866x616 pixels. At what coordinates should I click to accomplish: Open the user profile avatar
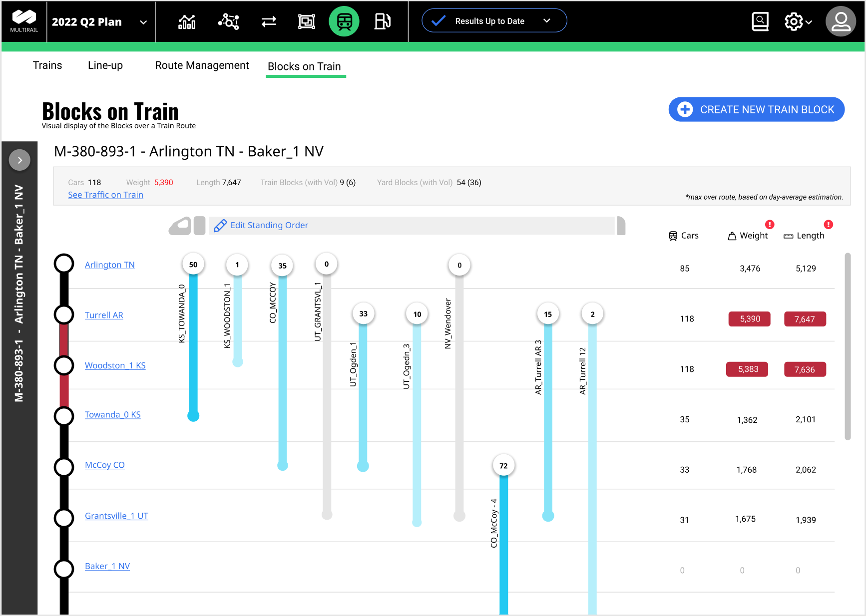point(841,21)
